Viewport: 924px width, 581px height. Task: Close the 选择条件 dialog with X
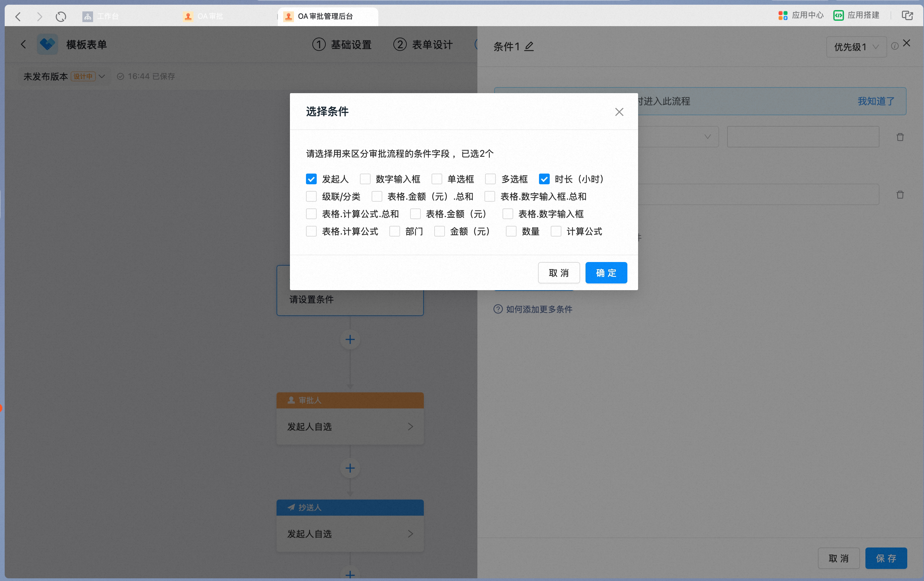point(619,112)
